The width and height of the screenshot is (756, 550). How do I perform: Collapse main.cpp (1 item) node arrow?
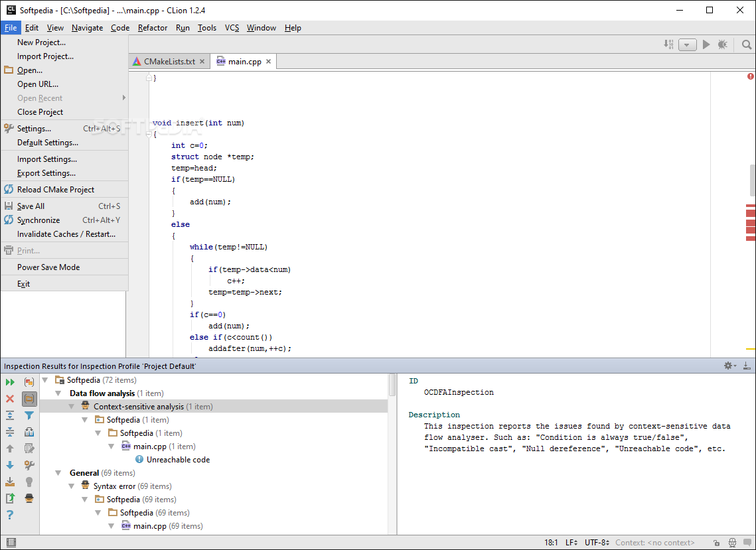(112, 447)
